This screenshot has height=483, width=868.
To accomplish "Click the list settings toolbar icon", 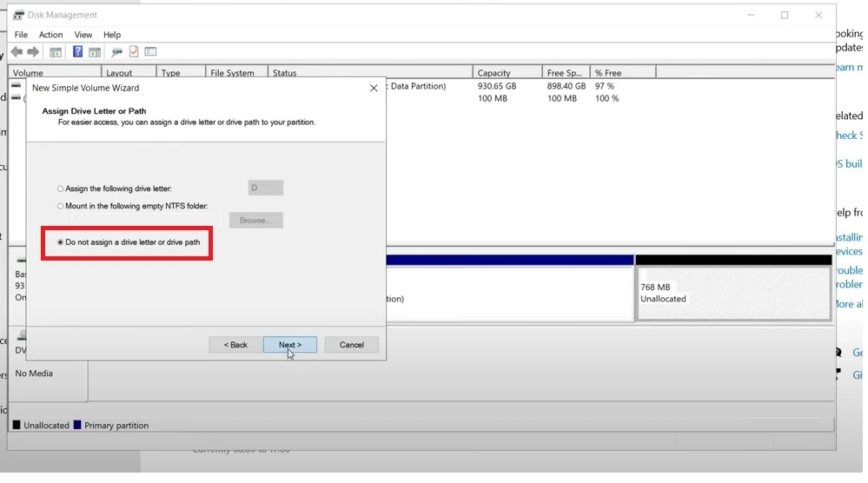I will 150,51.
